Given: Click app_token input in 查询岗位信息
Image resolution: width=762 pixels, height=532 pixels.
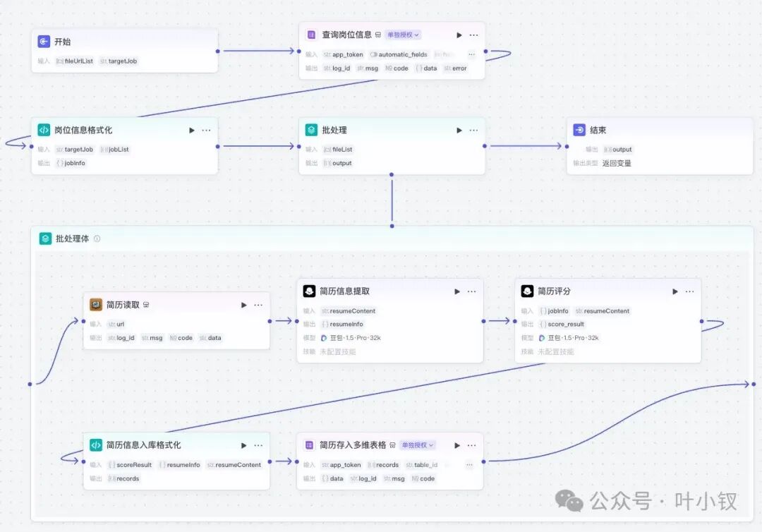Looking at the screenshot, I should coord(343,54).
